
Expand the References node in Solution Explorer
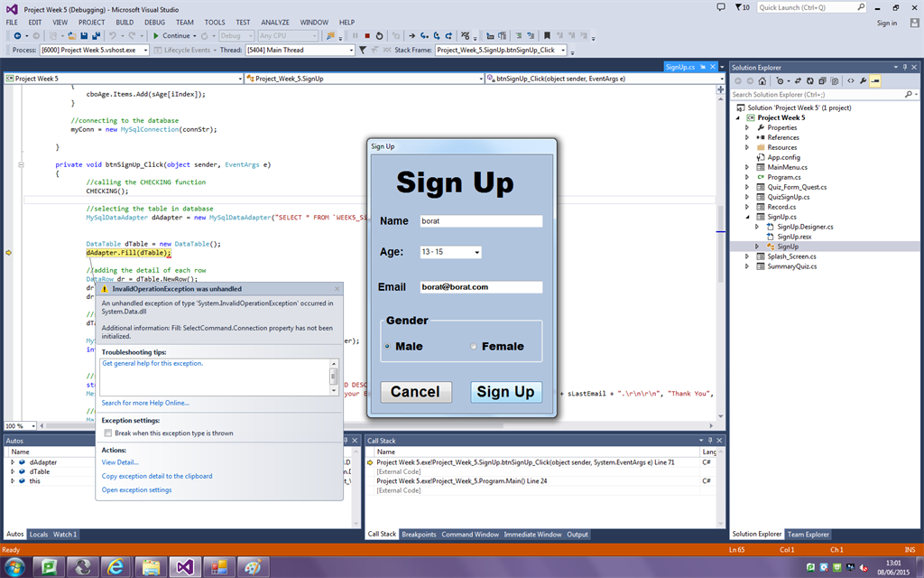click(x=747, y=137)
